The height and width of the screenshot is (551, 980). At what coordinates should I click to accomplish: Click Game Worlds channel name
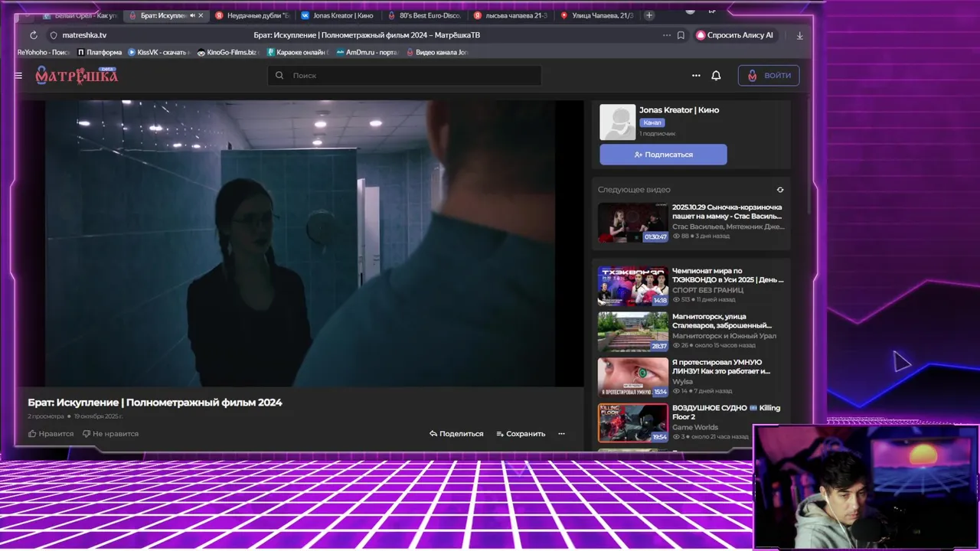pos(695,428)
